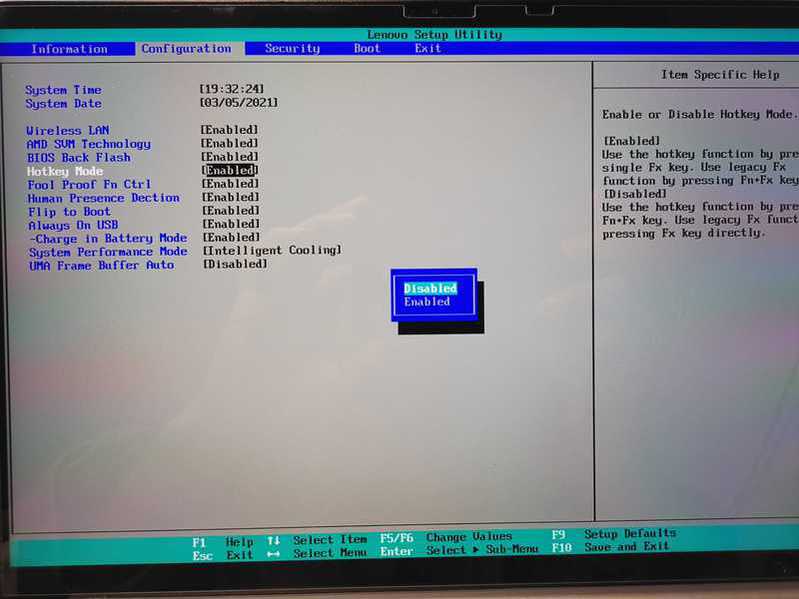
Task: Click the Item Specific Help heading
Action: coord(720,75)
